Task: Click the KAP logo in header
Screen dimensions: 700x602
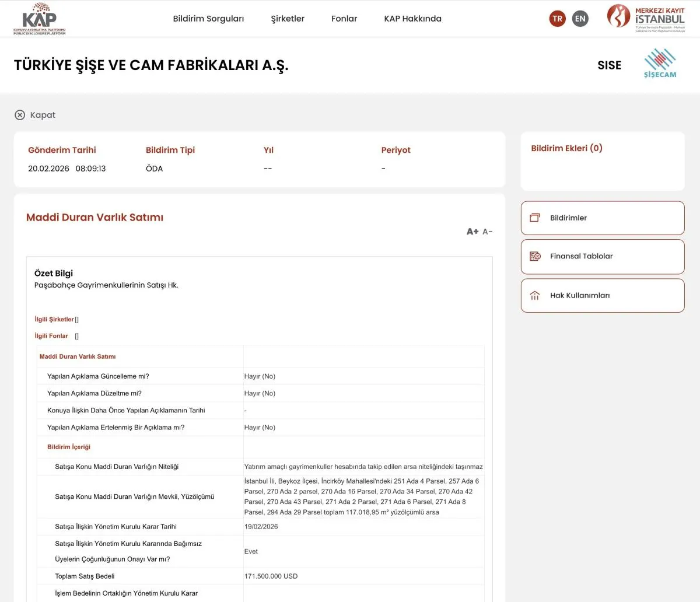Action: pos(40,18)
